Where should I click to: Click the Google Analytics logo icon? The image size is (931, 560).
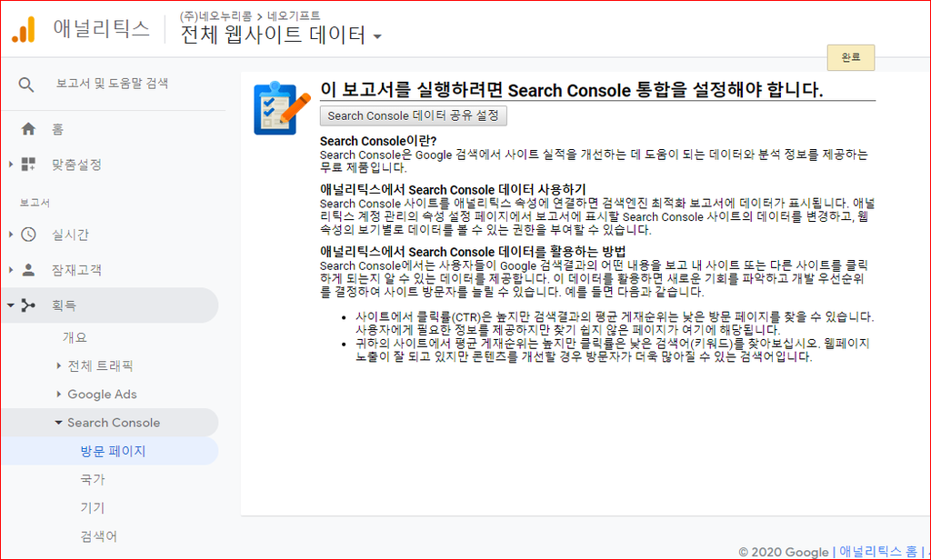24,30
